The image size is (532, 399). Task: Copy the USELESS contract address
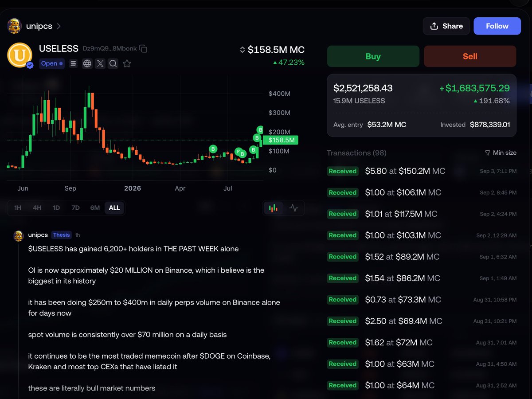point(143,49)
